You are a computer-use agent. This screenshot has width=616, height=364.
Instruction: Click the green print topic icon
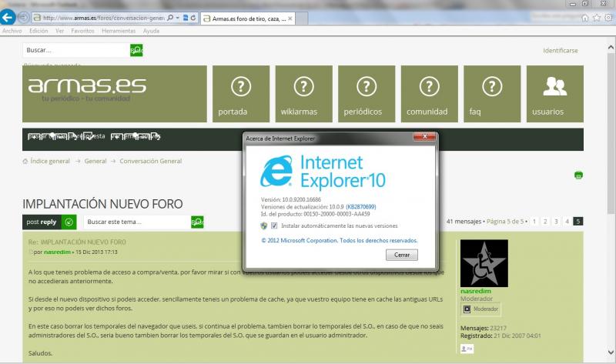[x=578, y=175]
